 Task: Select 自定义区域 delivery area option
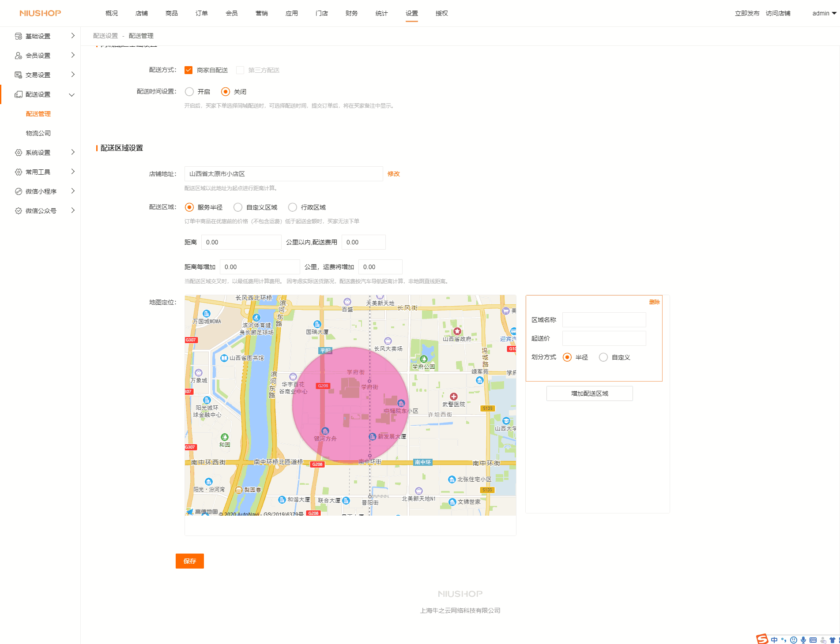(x=238, y=207)
